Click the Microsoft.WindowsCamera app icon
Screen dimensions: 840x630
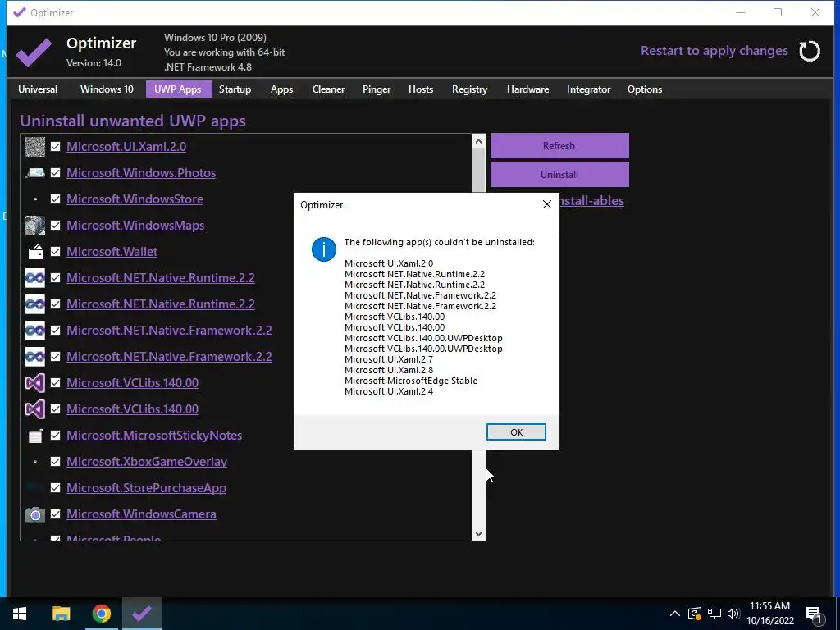tap(34, 514)
